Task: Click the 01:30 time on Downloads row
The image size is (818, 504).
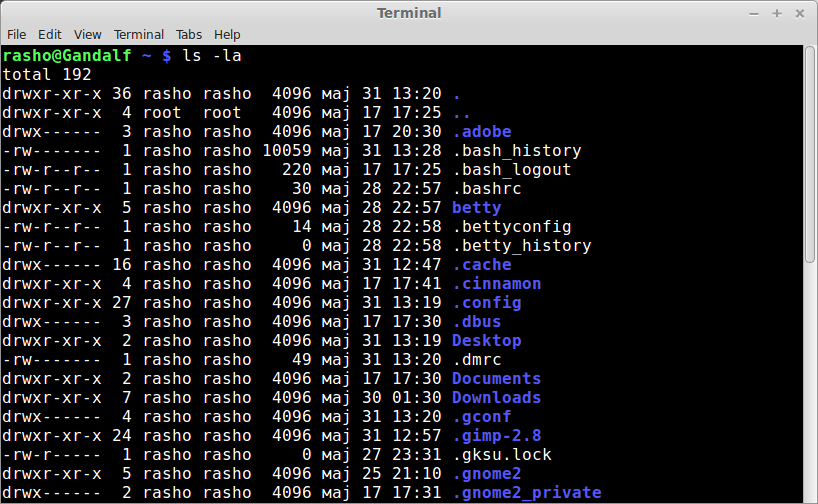Action: pyautogui.click(x=417, y=398)
